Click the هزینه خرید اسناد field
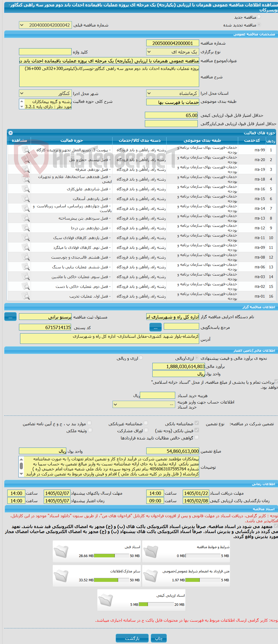The image size is (278, 644). click(158, 395)
